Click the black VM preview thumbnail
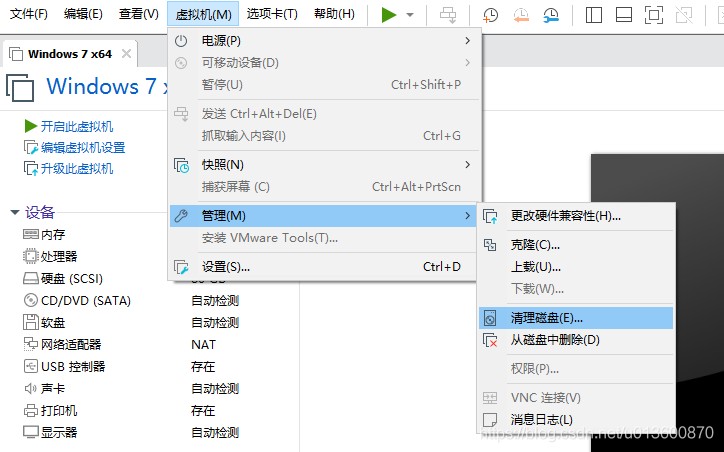 click(658, 303)
